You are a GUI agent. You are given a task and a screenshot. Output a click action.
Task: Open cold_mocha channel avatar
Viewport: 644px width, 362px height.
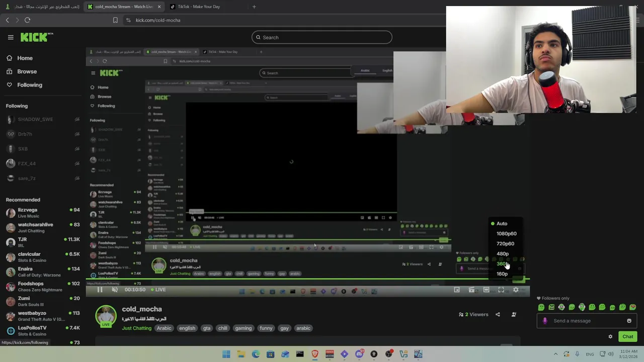pyautogui.click(x=106, y=316)
